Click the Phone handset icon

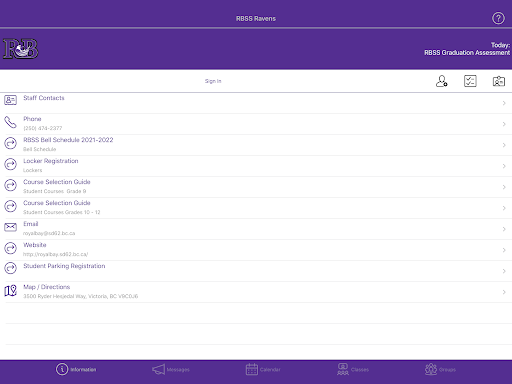(x=10, y=122)
